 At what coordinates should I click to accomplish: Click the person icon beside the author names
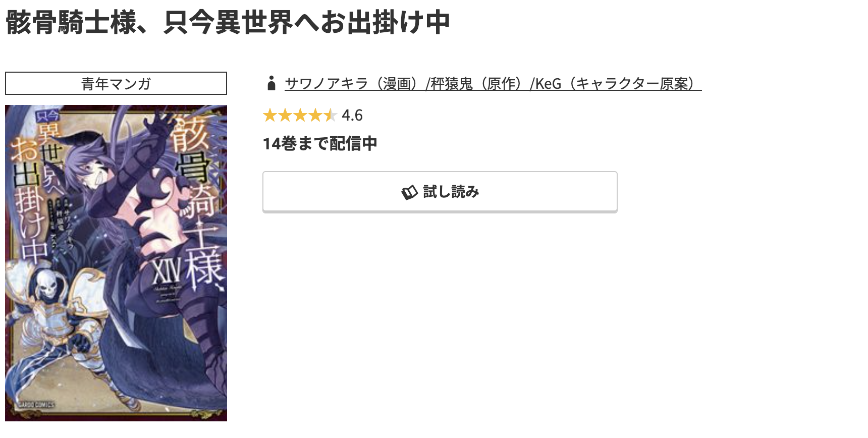click(272, 84)
